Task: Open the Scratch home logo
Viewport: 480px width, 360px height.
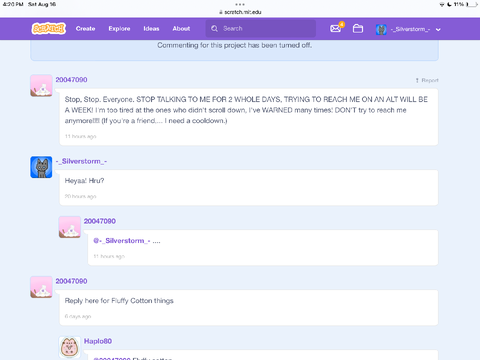Action: pos(49,29)
